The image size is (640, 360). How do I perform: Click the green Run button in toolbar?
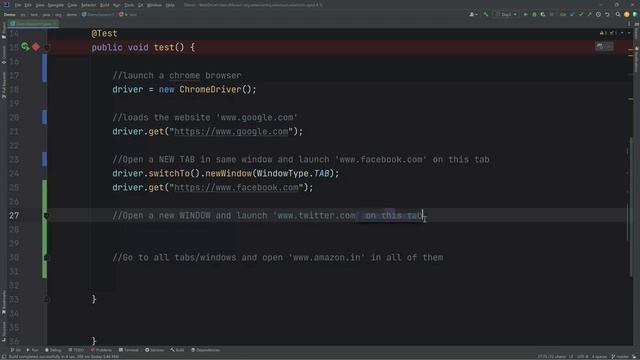tap(525, 14)
